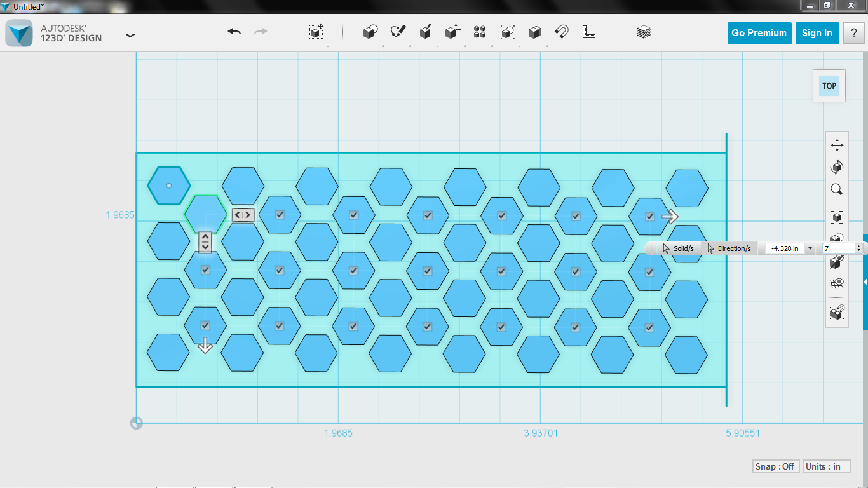This screenshot has width=868, height=488.
Task: Open the Modify tool icon
Action: [x=452, y=32]
